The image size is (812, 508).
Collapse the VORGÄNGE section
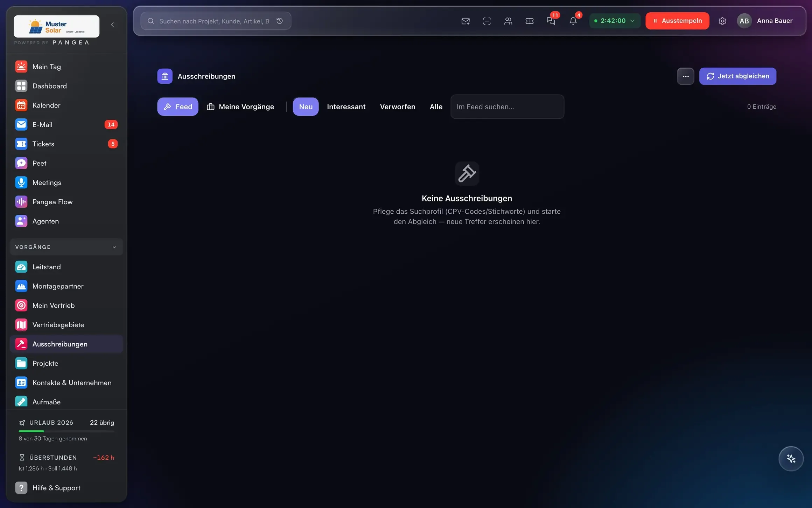tap(66, 247)
